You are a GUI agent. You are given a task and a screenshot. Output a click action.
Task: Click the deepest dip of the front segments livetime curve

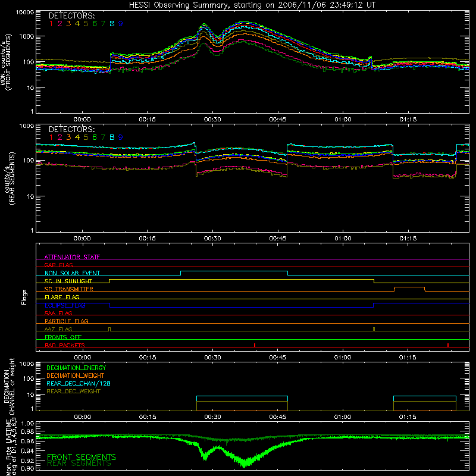(x=245, y=465)
